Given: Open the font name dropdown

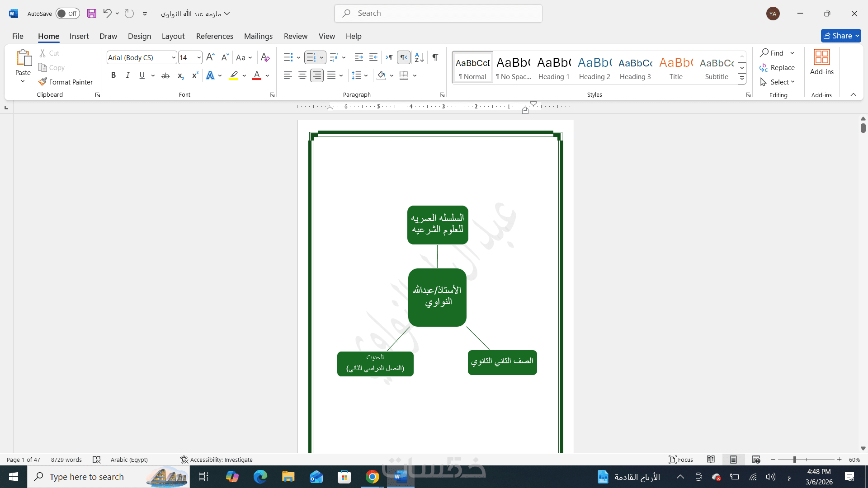Looking at the screenshot, I should pos(174,57).
